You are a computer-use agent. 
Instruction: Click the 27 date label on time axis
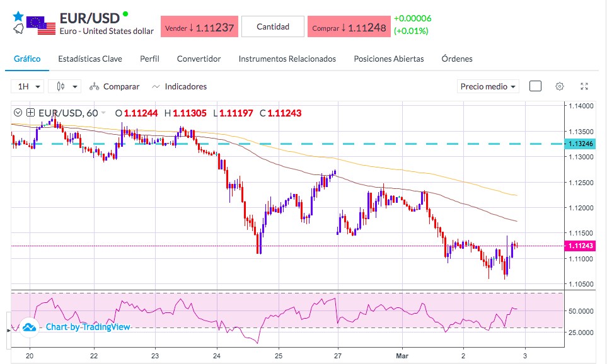pos(338,356)
